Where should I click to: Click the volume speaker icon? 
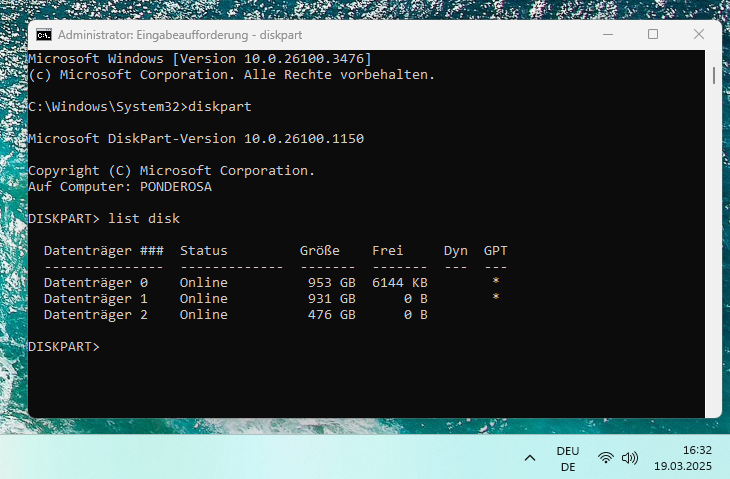pyautogui.click(x=629, y=458)
